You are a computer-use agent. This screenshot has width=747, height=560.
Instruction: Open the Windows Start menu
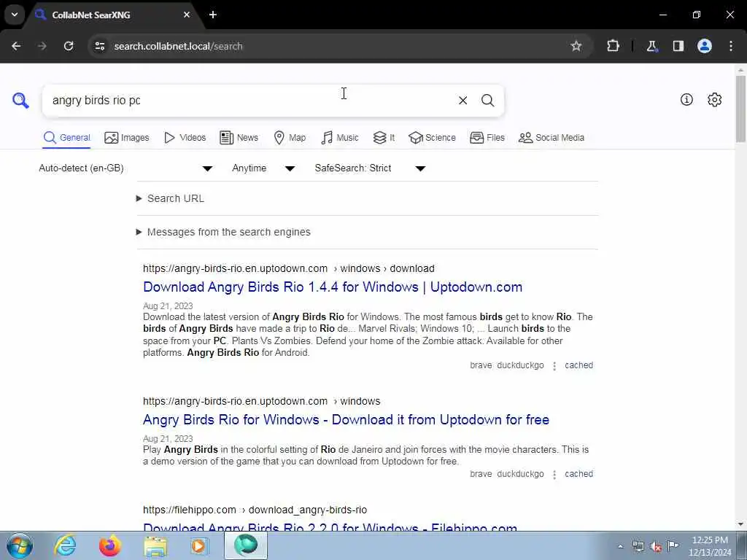point(20,545)
